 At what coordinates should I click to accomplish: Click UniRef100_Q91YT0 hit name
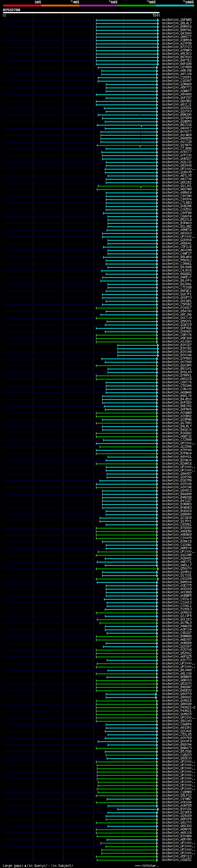pyautogui.click(x=177, y=822)
